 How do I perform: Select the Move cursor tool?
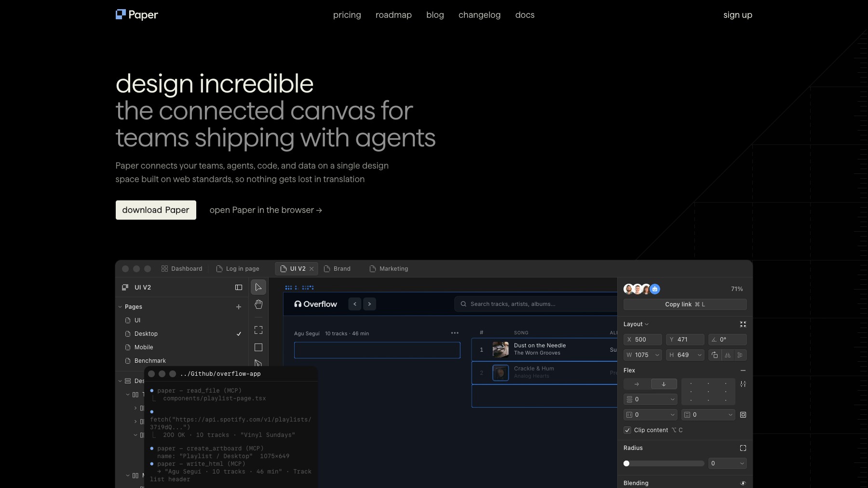tap(258, 287)
